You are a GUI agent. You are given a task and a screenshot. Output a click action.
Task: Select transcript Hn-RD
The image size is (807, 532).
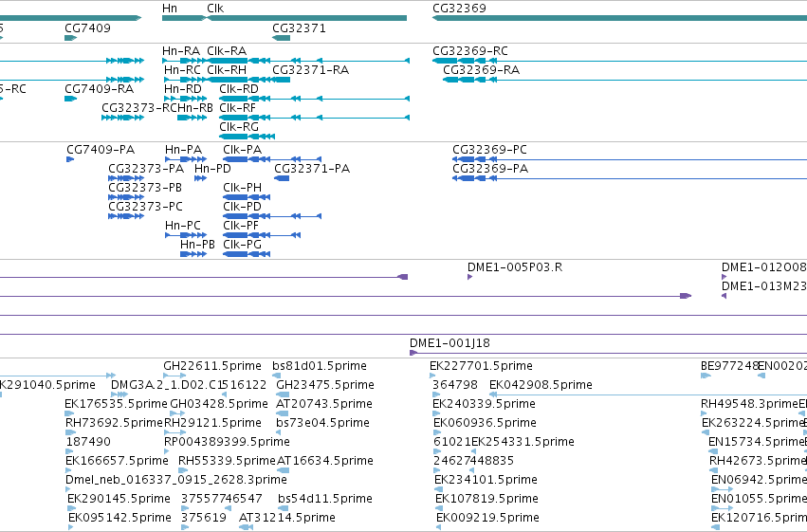tap(183, 89)
